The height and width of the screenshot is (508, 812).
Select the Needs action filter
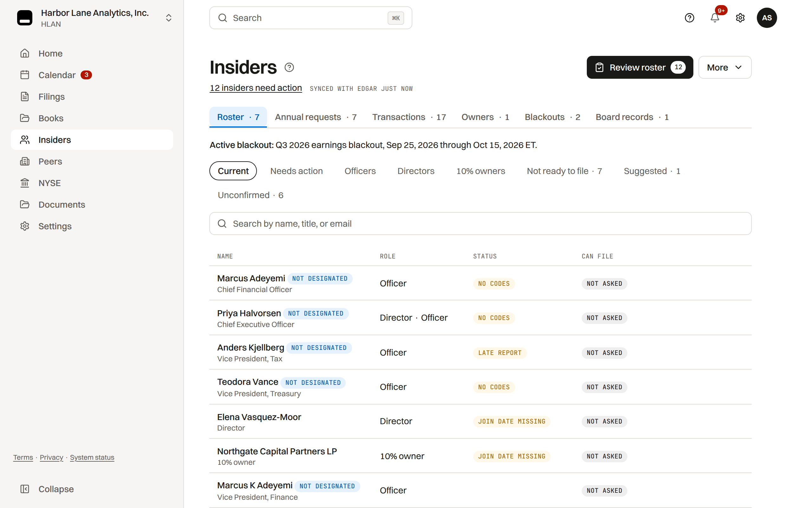(296, 171)
